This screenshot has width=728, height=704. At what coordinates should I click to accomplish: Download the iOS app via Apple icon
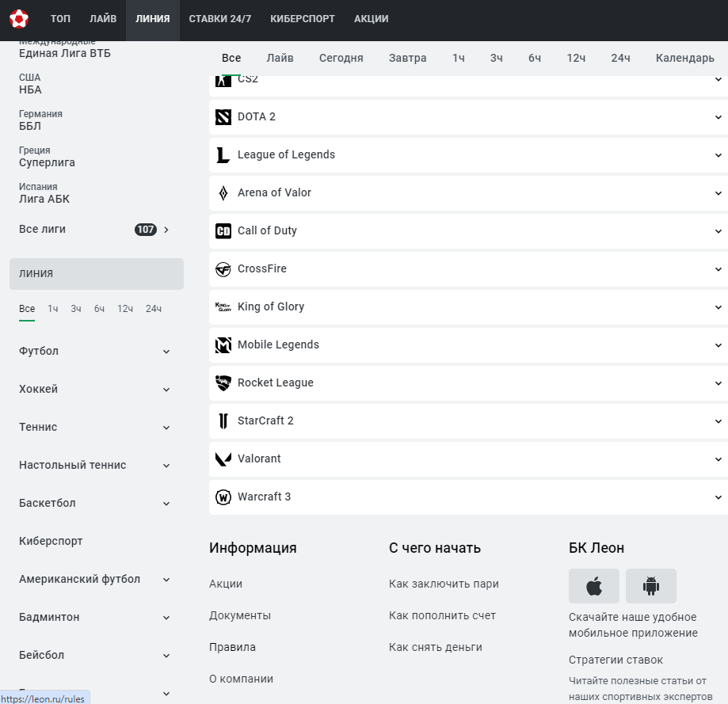(x=594, y=586)
